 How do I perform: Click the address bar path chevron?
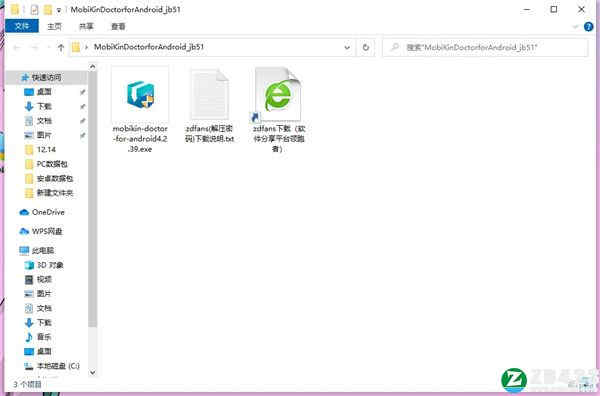[87, 47]
